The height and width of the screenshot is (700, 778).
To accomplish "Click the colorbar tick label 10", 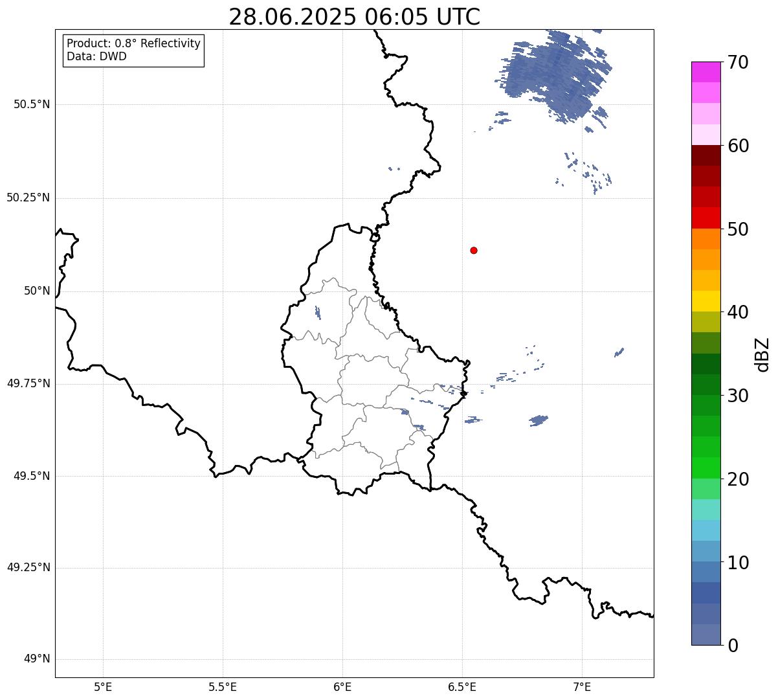I will [738, 562].
